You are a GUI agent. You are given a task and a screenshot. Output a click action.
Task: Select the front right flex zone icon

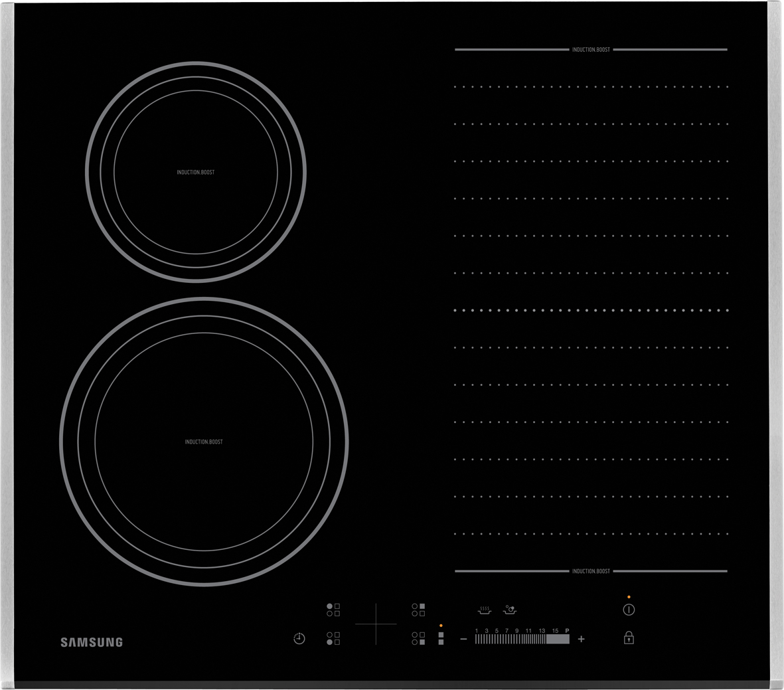tap(418, 639)
